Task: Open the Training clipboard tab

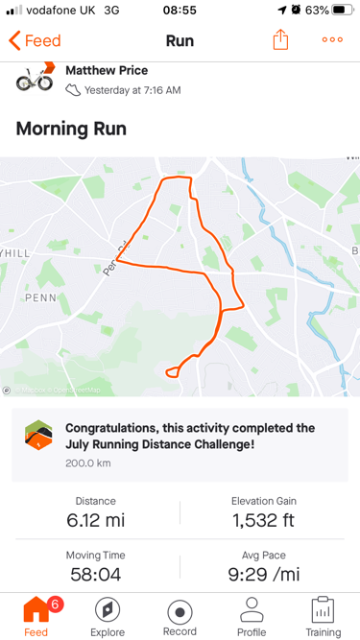Action: 323,617
